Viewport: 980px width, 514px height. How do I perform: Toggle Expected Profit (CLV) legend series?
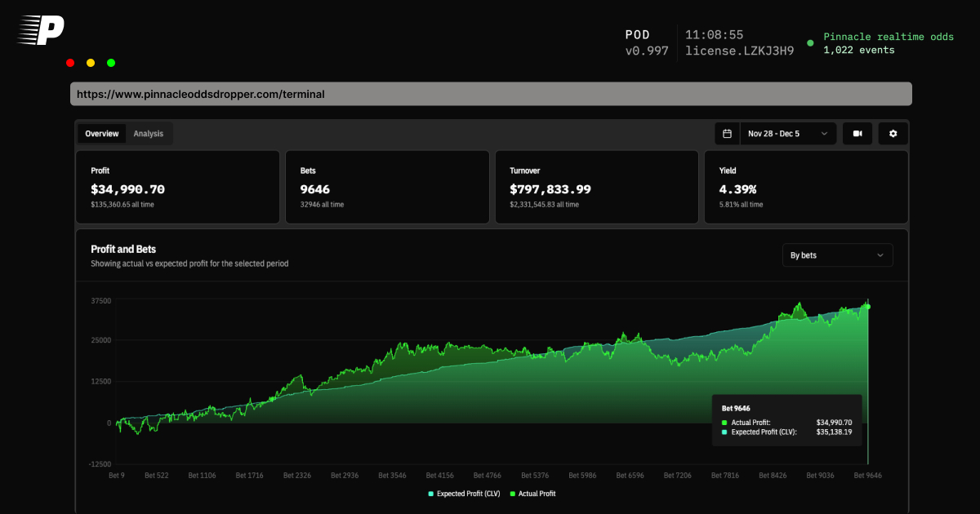pos(464,494)
